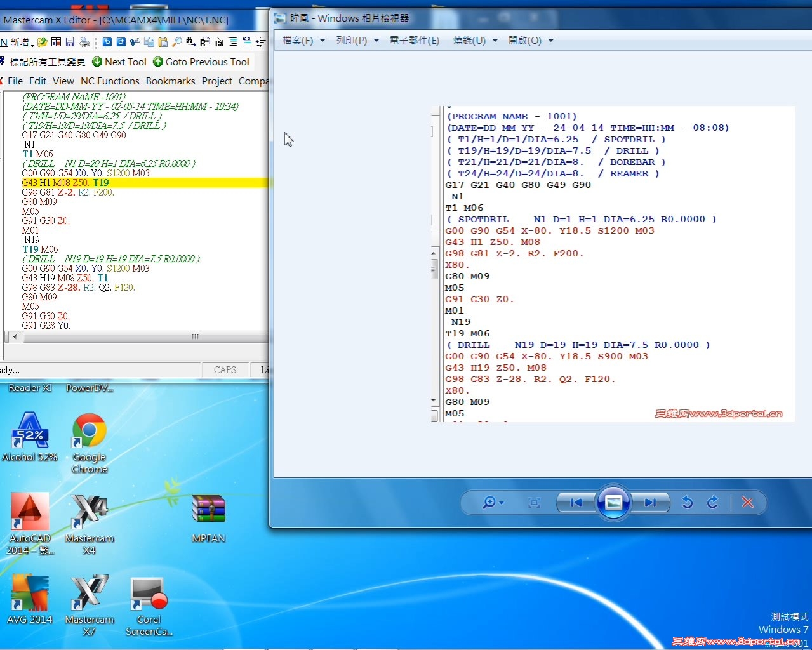The width and height of the screenshot is (812, 650).
Task: Copy selection in Mastercam Editor toolbar
Action: click(149, 42)
